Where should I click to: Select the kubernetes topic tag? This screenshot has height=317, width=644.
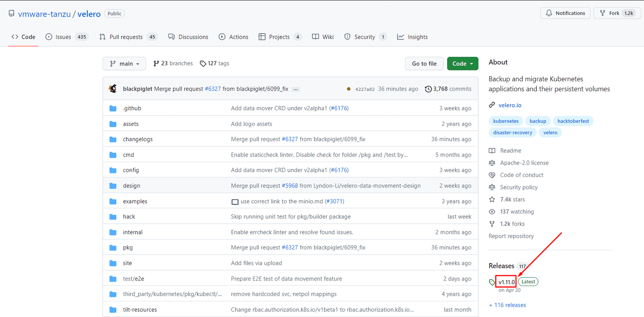coord(506,121)
